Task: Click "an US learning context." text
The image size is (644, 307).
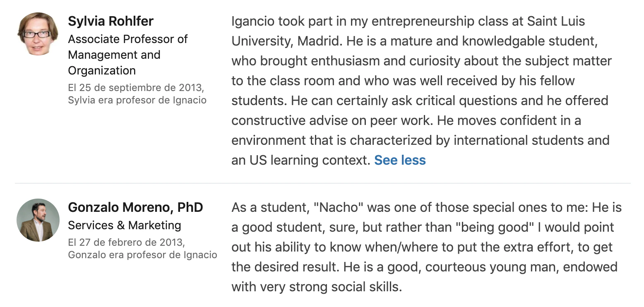Action: pos(300,160)
